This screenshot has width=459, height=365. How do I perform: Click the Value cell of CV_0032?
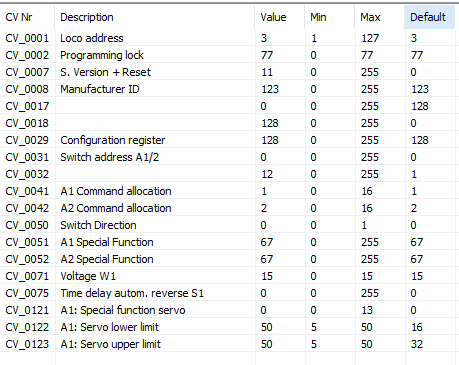(x=280, y=174)
